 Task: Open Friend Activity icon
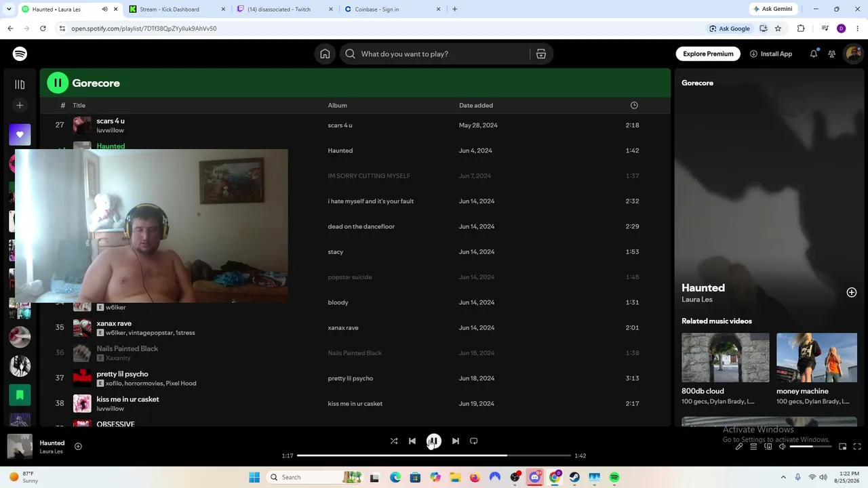(831, 54)
